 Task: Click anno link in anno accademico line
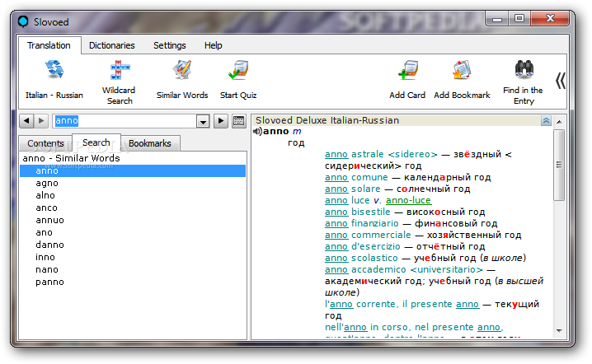tap(336, 269)
